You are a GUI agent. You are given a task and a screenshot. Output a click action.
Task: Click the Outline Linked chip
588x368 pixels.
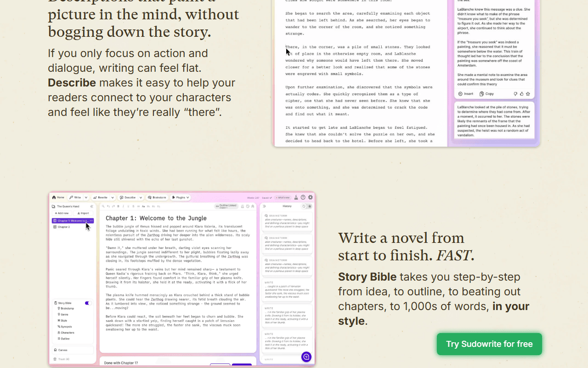(x=226, y=207)
